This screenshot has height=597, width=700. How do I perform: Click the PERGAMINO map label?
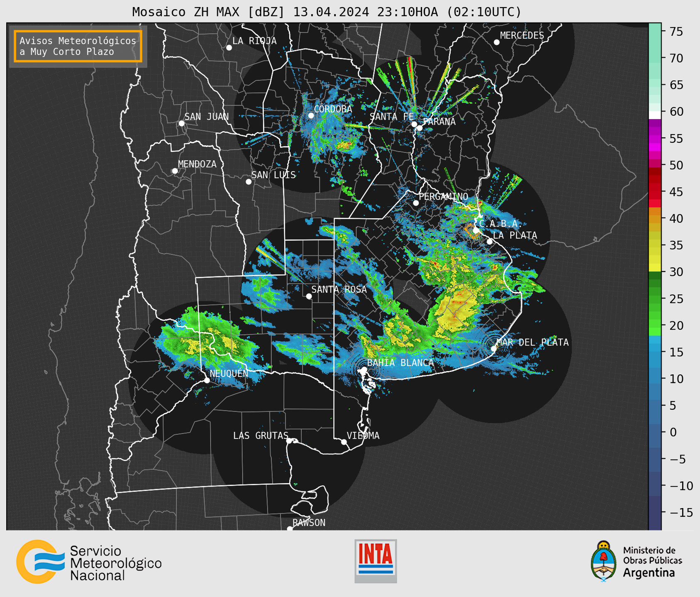(x=443, y=196)
